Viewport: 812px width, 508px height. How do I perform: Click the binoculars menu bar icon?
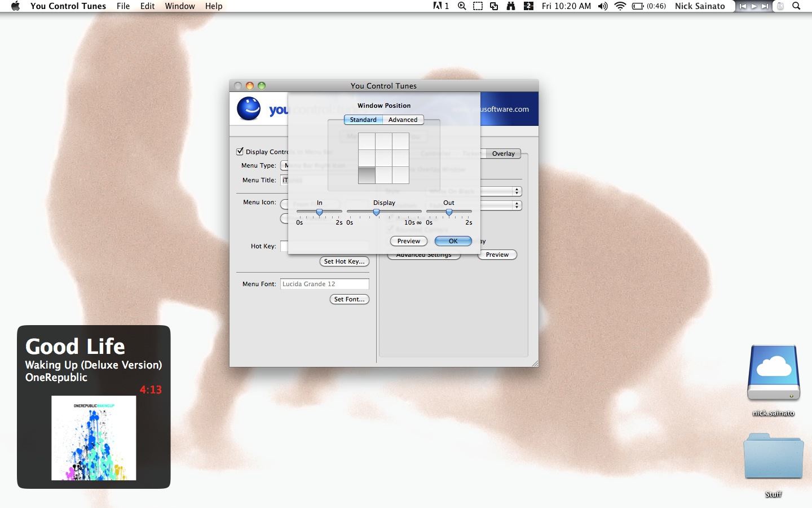pyautogui.click(x=511, y=6)
